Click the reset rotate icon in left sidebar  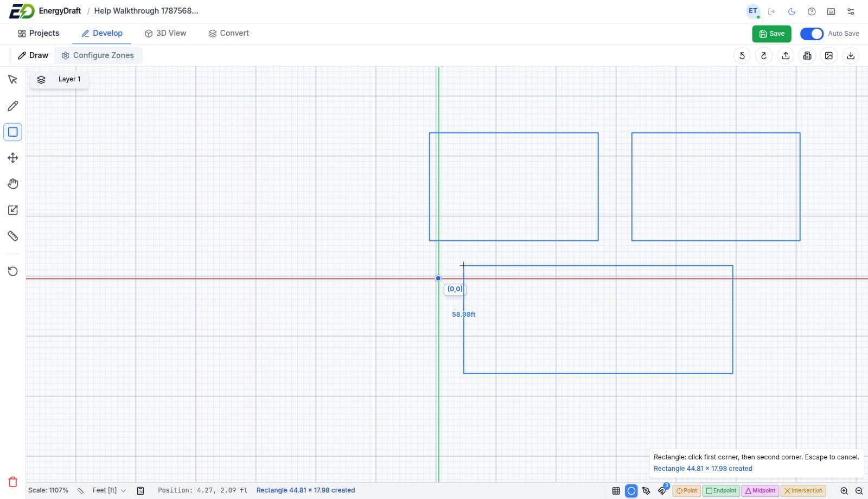point(13,271)
